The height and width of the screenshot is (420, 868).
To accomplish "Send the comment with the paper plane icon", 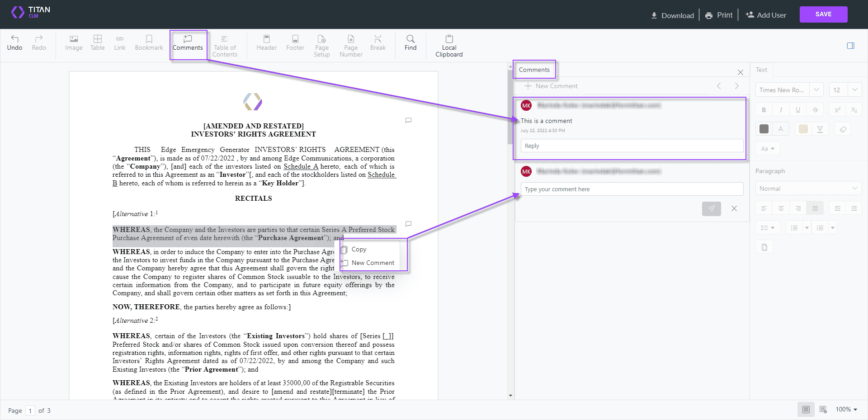I will (711, 208).
